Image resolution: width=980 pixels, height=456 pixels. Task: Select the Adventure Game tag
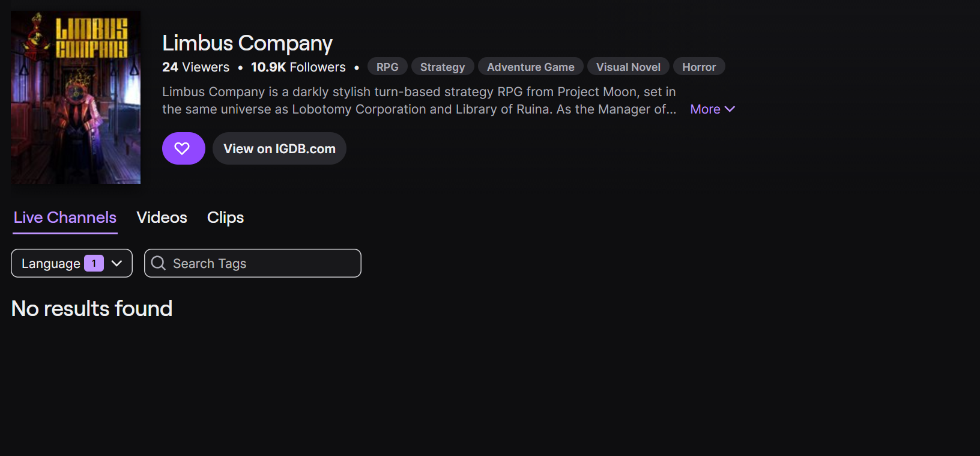(x=531, y=67)
